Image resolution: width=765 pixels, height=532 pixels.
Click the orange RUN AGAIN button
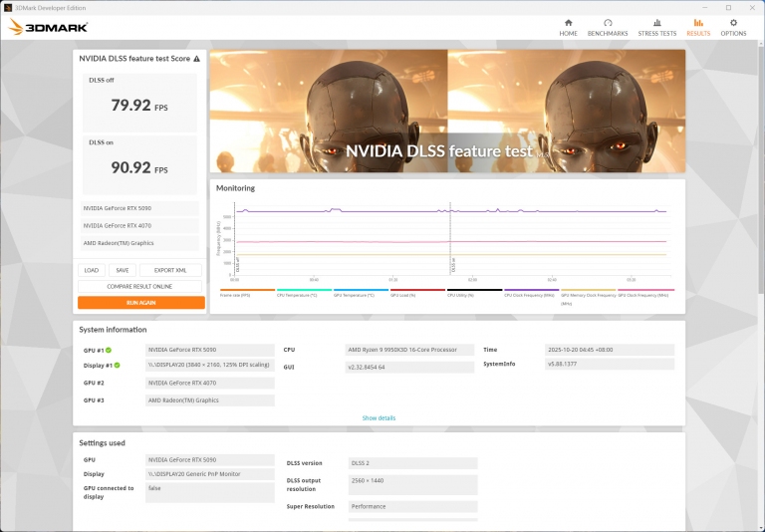tap(141, 302)
